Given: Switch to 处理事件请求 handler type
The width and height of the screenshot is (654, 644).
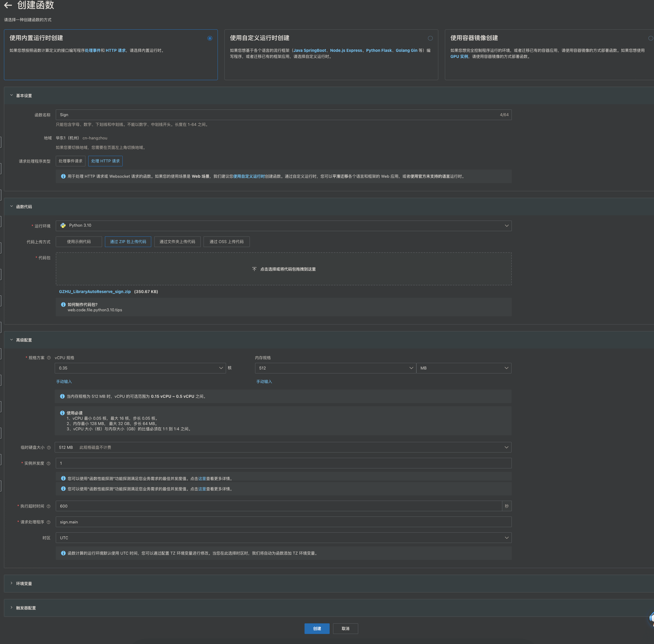Looking at the screenshot, I should (x=70, y=161).
